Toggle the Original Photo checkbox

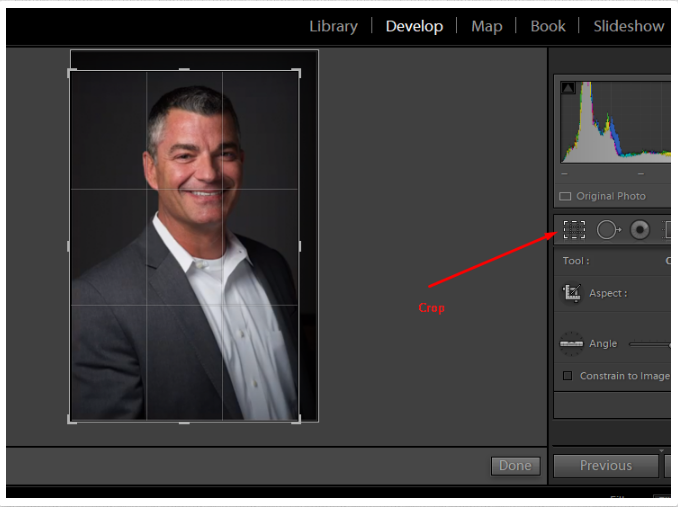[x=565, y=196]
